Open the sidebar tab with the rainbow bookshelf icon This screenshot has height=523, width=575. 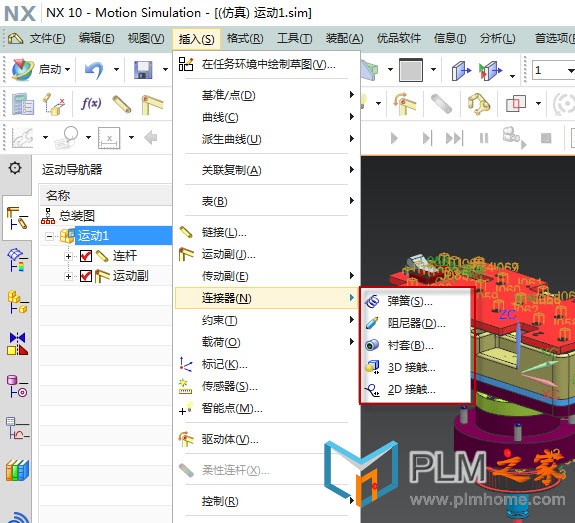(17, 470)
